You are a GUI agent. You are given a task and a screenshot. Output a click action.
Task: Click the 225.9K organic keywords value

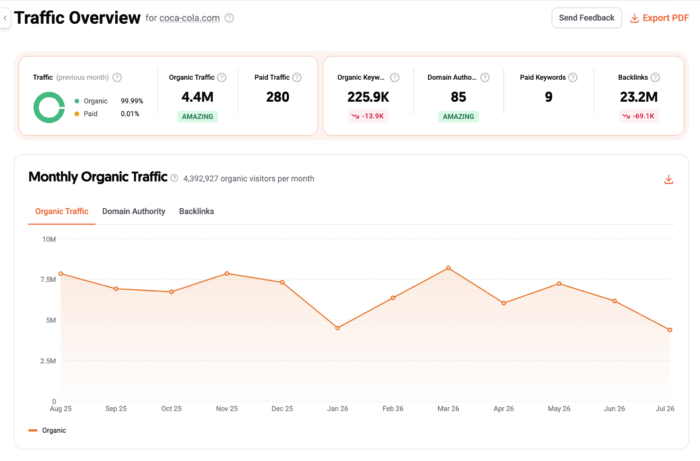pyautogui.click(x=368, y=97)
